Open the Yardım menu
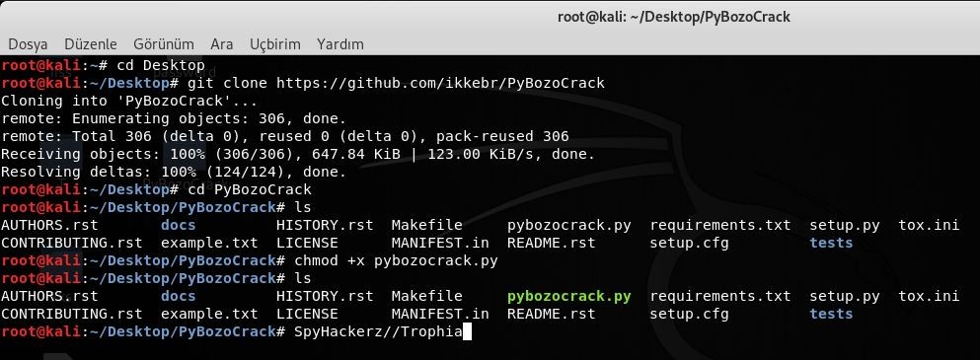Image resolution: width=980 pixels, height=360 pixels. point(340,44)
